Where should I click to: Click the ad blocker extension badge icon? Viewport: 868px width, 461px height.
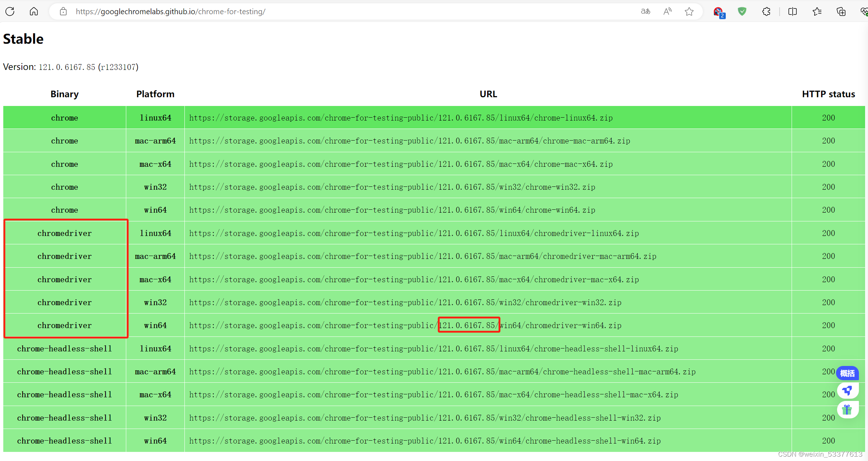718,12
